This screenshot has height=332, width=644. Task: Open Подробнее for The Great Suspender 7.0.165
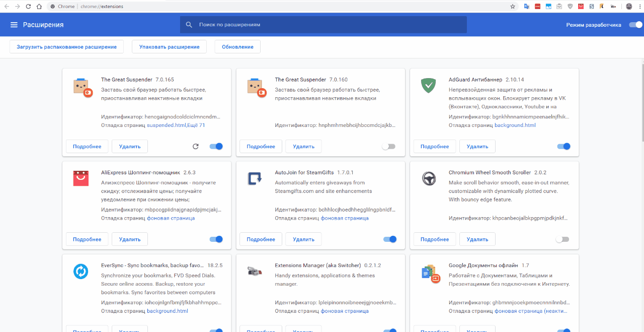click(87, 147)
